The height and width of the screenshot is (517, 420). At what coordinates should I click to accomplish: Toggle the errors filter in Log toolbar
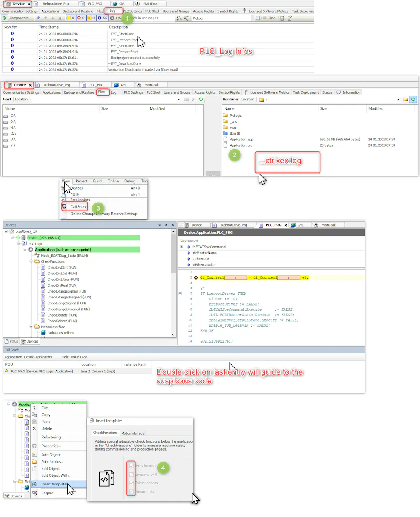(81, 18)
